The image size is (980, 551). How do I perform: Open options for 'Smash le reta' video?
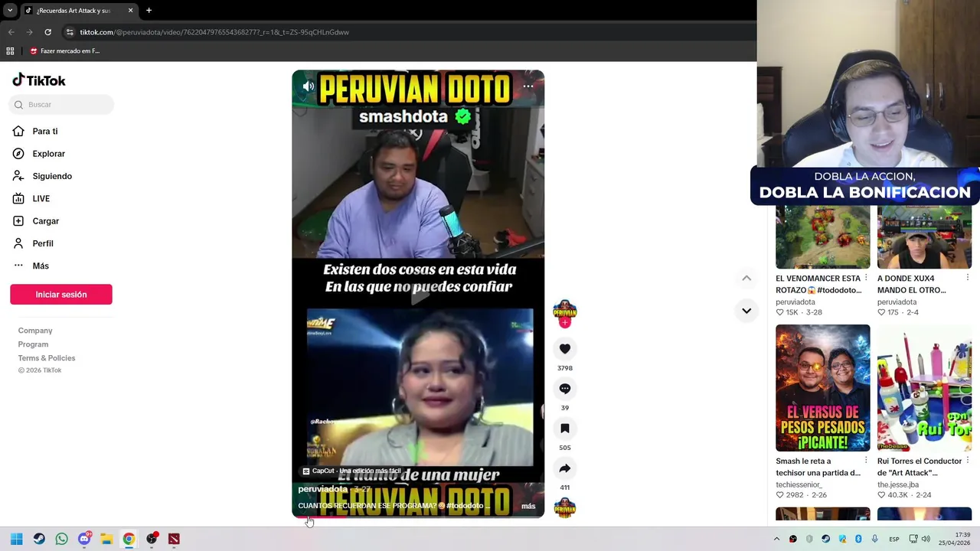(x=866, y=461)
